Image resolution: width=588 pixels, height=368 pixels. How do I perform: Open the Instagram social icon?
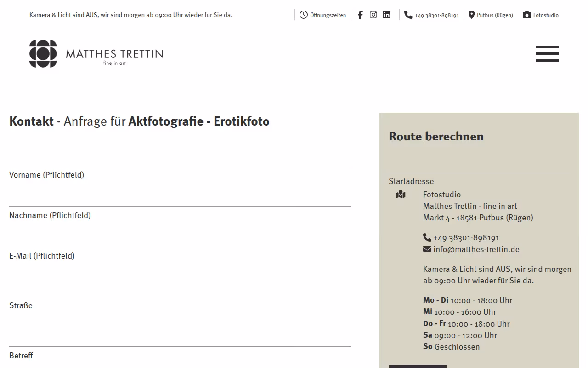[x=373, y=15]
